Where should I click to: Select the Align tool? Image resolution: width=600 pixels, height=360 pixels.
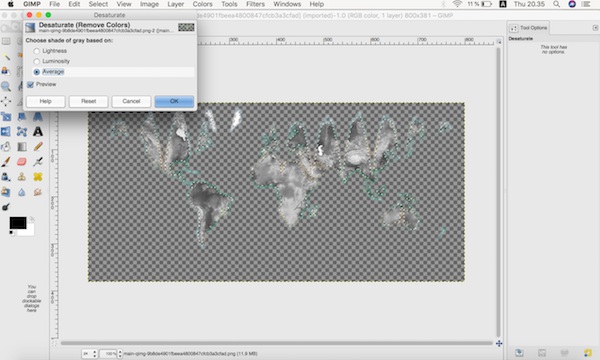(x=6, y=101)
